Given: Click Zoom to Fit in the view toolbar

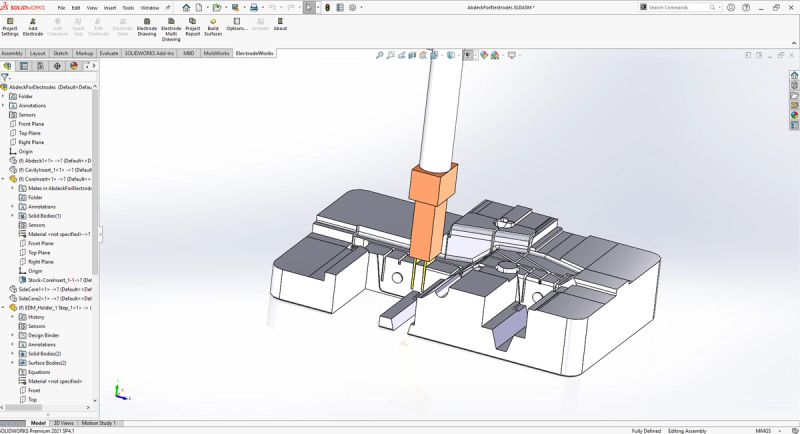Looking at the screenshot, I should click(x=380, y=55).
